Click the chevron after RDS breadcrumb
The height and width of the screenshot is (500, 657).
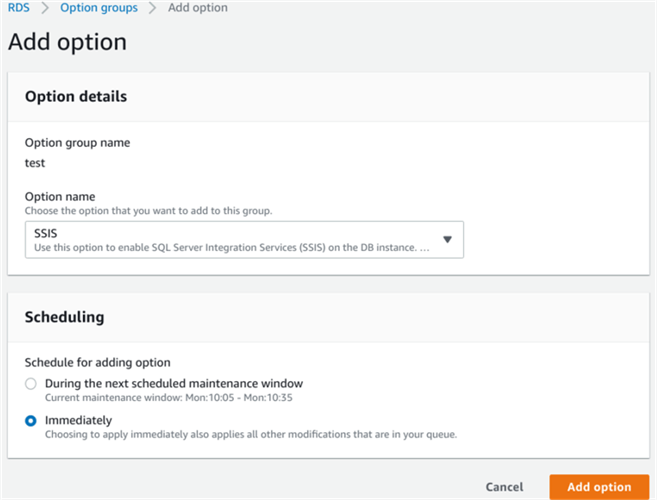[44, 8]
